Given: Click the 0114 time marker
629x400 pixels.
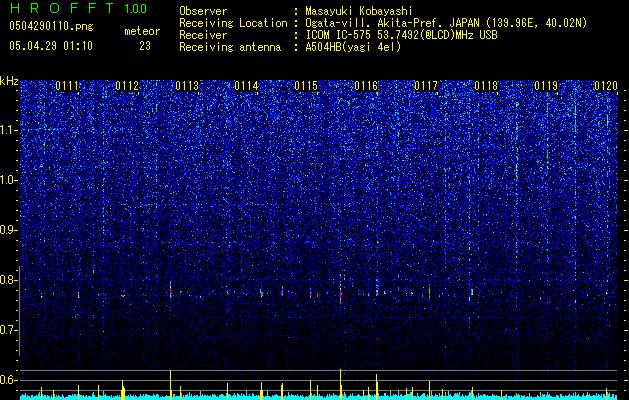Looking at the screenshot, I should click(x=246, y=86).
